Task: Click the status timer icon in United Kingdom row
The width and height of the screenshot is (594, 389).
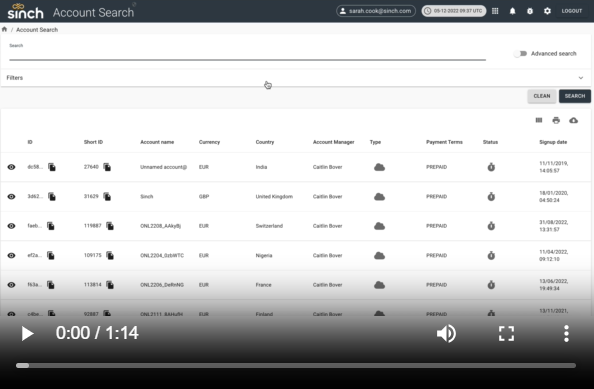Action: click(491, 197)
